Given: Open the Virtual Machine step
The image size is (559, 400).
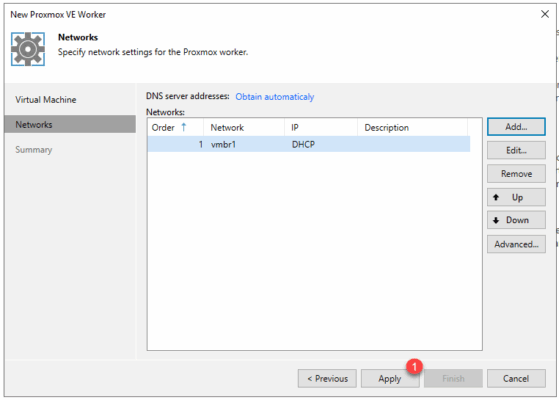Looking at the screenshot, I should click(46, 99).
